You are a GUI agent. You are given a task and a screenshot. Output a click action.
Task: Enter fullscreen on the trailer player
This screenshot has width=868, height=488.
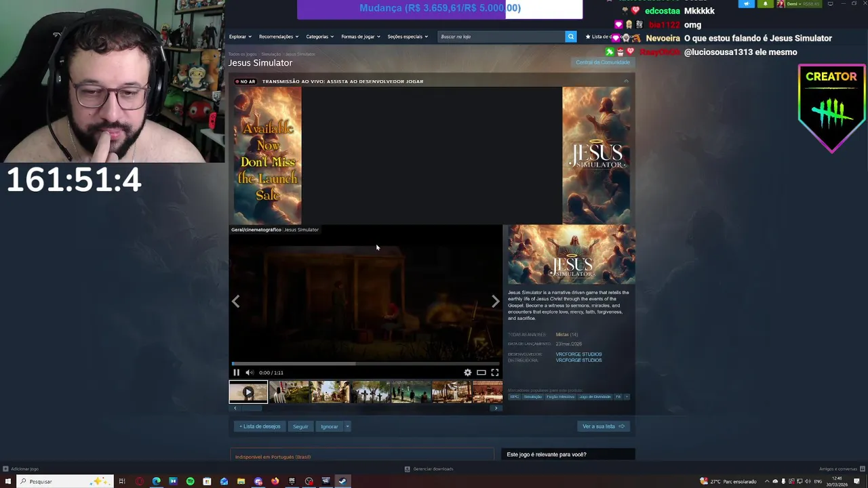coord(494,372)
